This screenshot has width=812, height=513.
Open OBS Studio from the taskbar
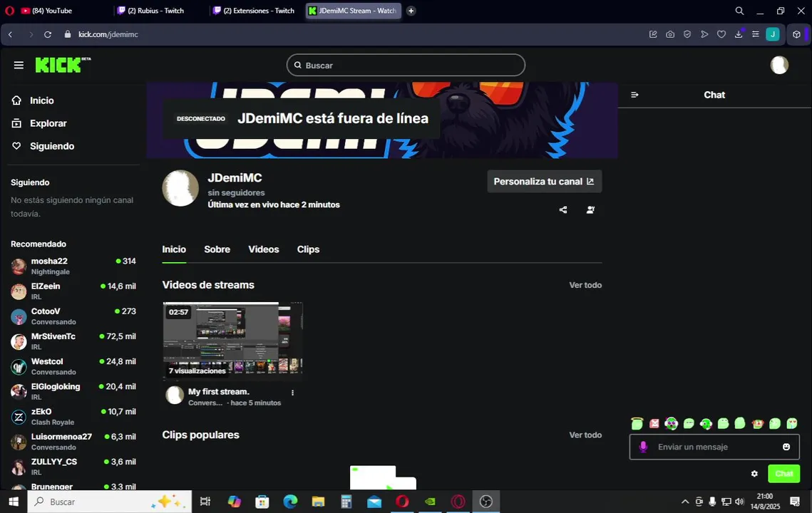pyautogui.click(x=485, y=502)
